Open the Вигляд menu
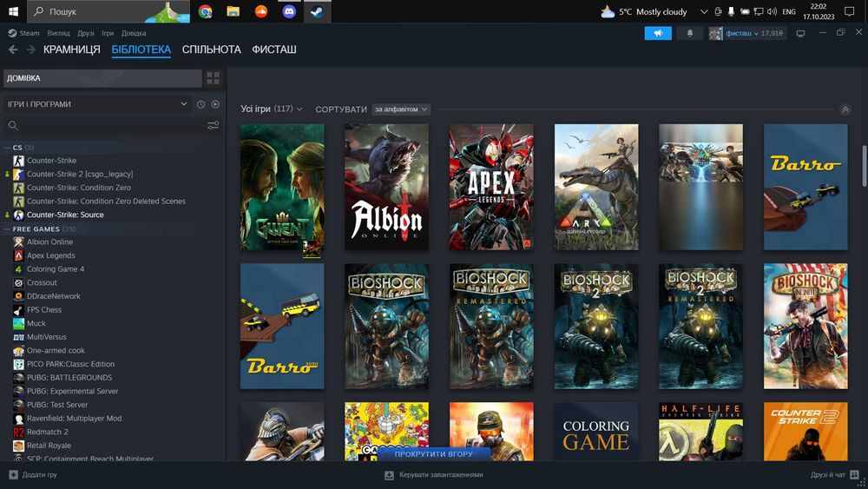The width and height of the screenshot is (868, 489). point(58,33)
